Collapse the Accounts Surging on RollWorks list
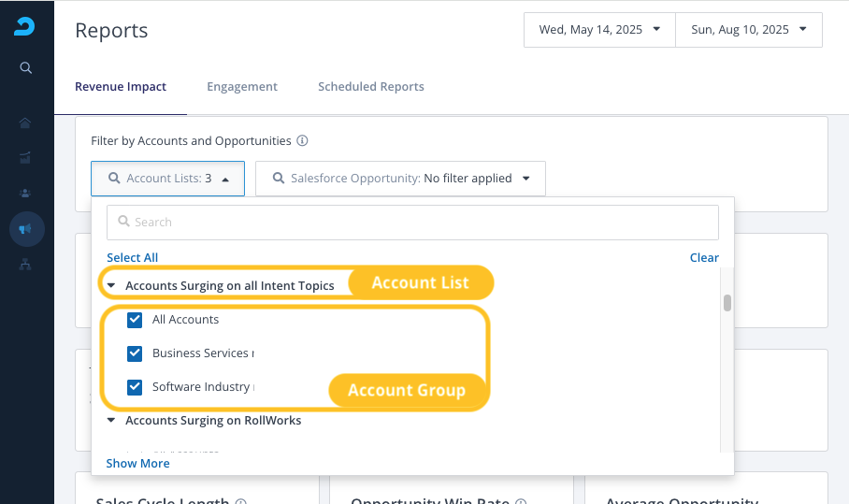This screenshot has height=504, width=849. click(x=111, y=421)
